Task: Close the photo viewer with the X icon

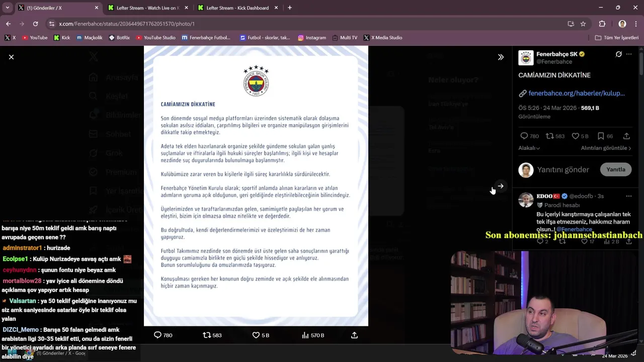Action: 11,57
